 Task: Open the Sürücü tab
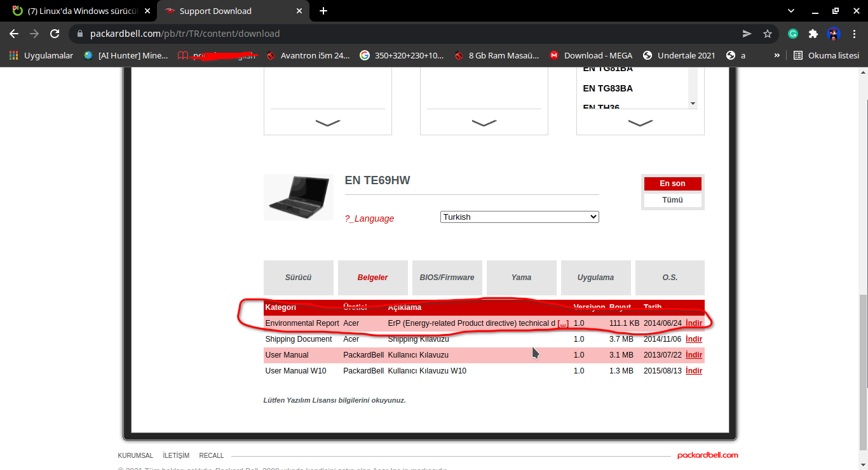coord(299,278)
